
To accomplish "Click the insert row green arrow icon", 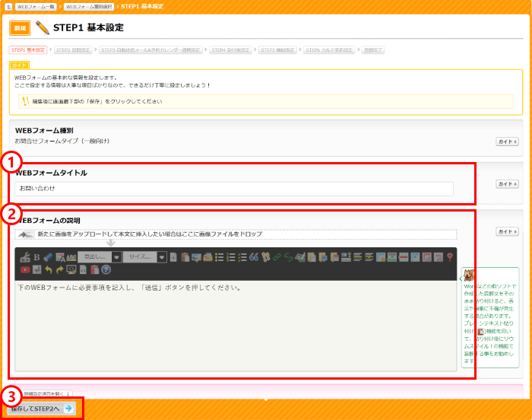I will click(x=392, y=257).
